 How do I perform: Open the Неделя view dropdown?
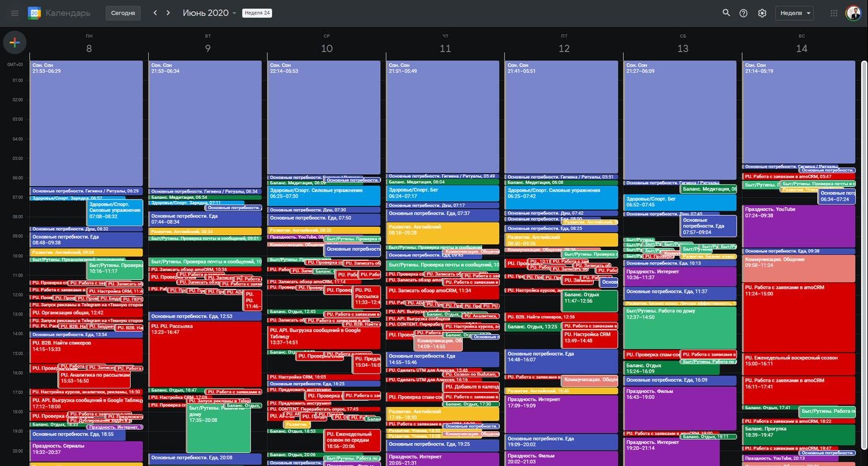[795, 13]
